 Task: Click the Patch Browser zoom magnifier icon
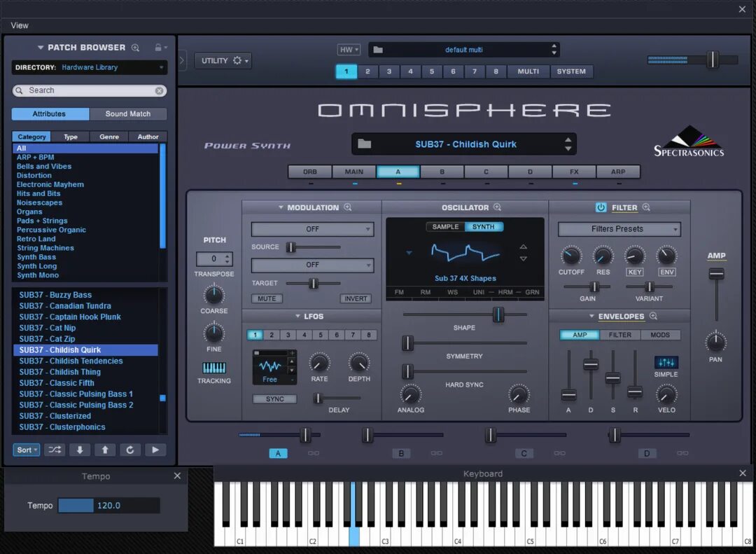(136, 48)
